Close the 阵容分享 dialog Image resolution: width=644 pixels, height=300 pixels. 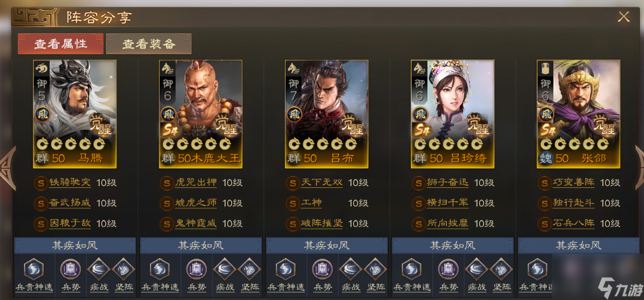[624, 17]
